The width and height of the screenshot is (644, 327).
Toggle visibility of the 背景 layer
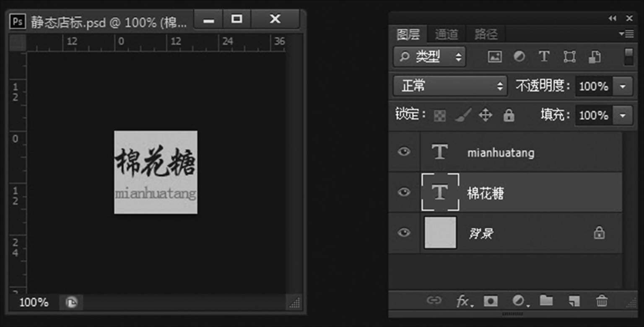404,233
